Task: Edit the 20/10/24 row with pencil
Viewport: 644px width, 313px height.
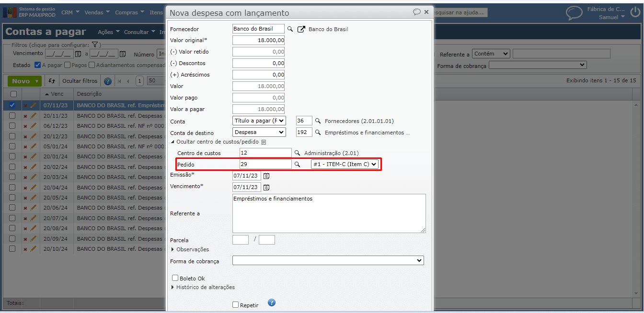Action: (x=34, y=249)
